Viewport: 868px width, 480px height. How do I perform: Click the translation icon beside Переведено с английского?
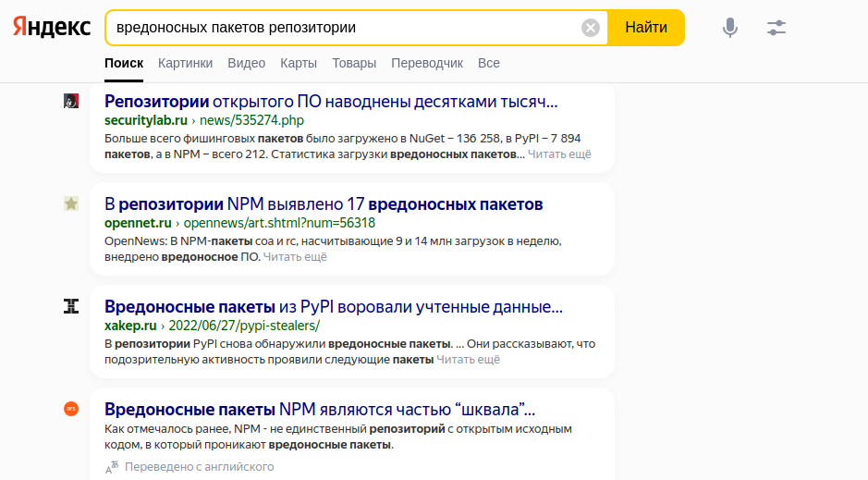[113, 467]
